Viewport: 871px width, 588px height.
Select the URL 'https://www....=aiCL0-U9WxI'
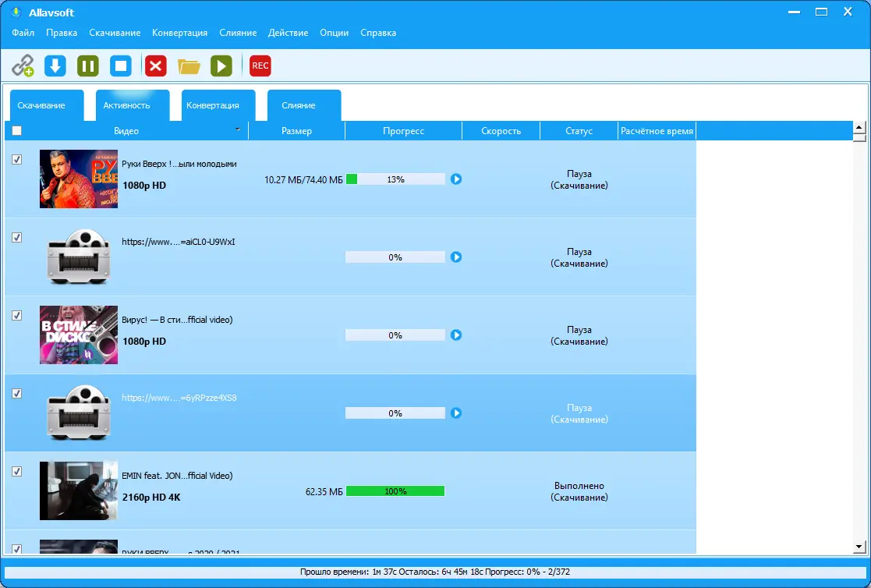click(179, 242)
